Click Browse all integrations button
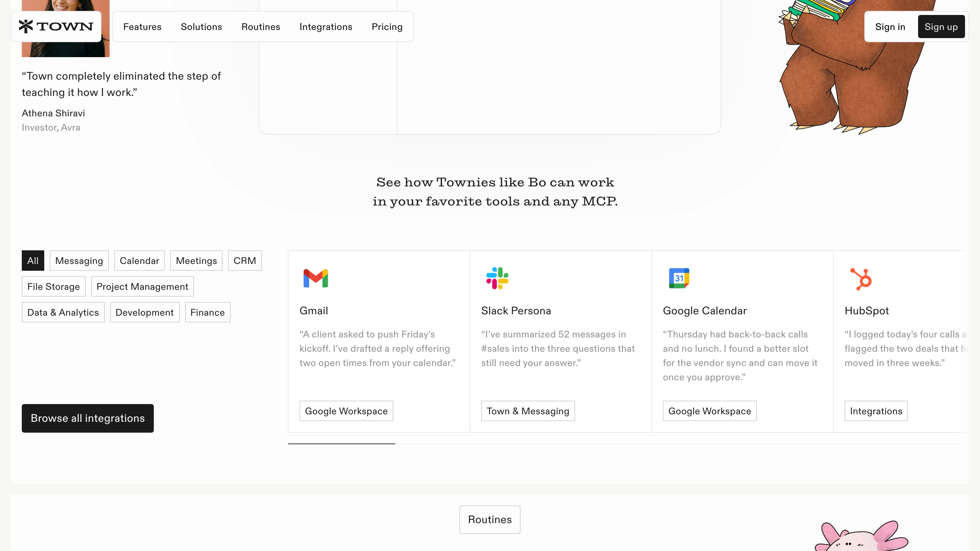Screen dimensions: 980x551 87,418
